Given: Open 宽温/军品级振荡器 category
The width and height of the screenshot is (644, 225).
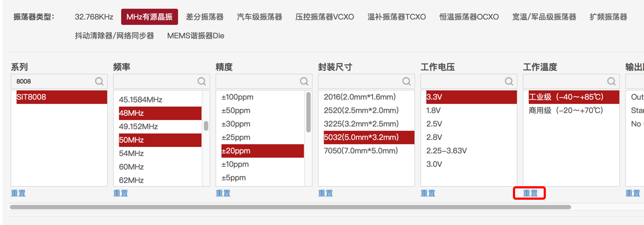Looking at the screenshot, I should (x=544, y=17).
